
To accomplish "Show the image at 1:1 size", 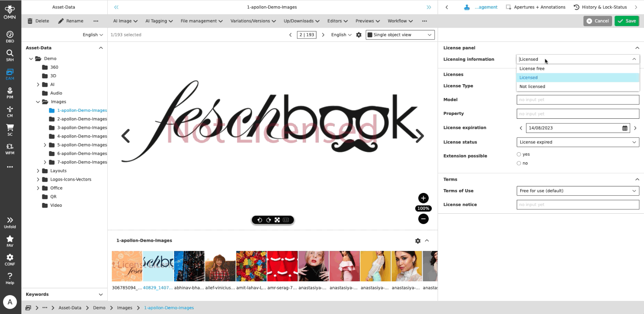I will (x=286, y=220).
